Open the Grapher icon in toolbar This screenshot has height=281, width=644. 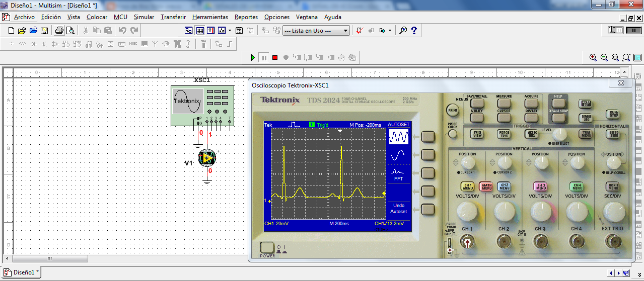coord(222,31)
